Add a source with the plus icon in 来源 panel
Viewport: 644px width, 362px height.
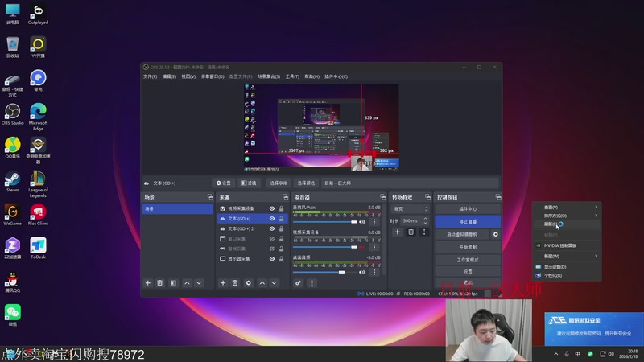(223, 283)
